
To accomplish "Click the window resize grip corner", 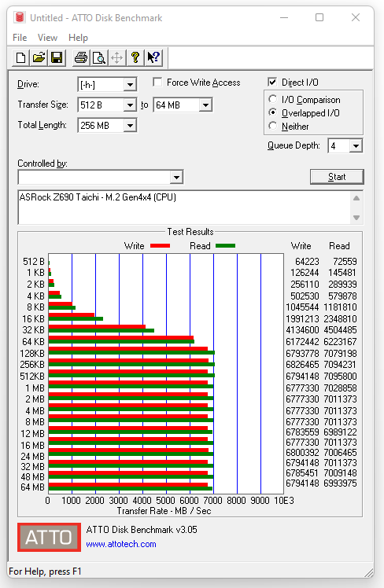I will point(368,572).
